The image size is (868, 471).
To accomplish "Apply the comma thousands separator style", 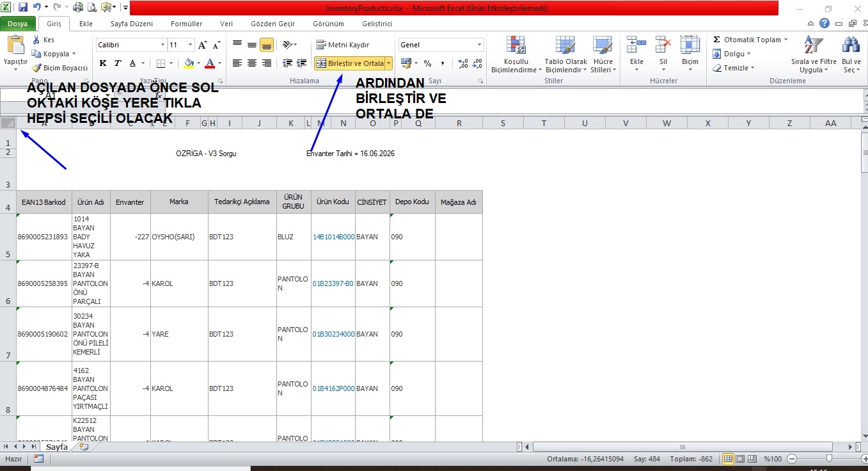I will tap(442, 63).
